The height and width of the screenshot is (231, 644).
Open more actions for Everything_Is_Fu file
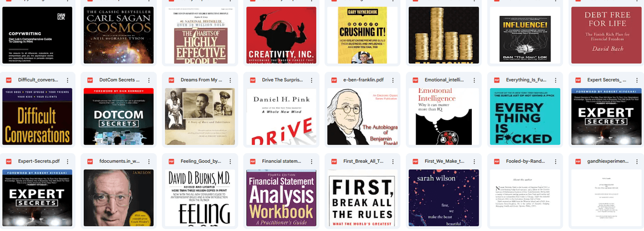[556, 80]
